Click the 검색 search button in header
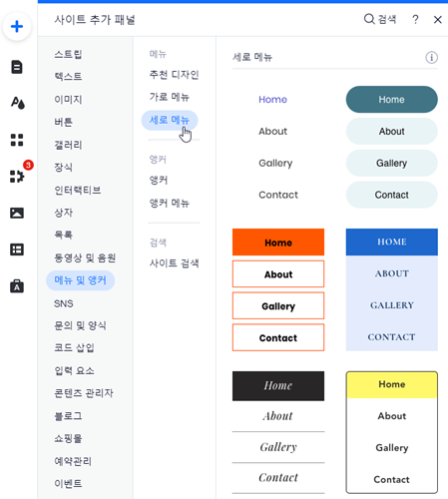This screenshot has height=499, width=448. click(380, 19)
